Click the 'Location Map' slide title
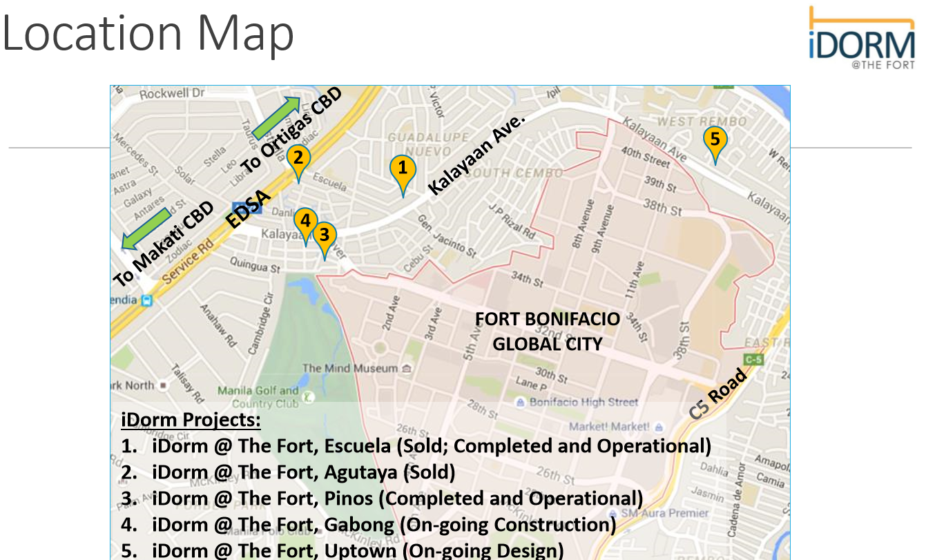Viewport: 926px width, 560px height. tap(148, 34)
